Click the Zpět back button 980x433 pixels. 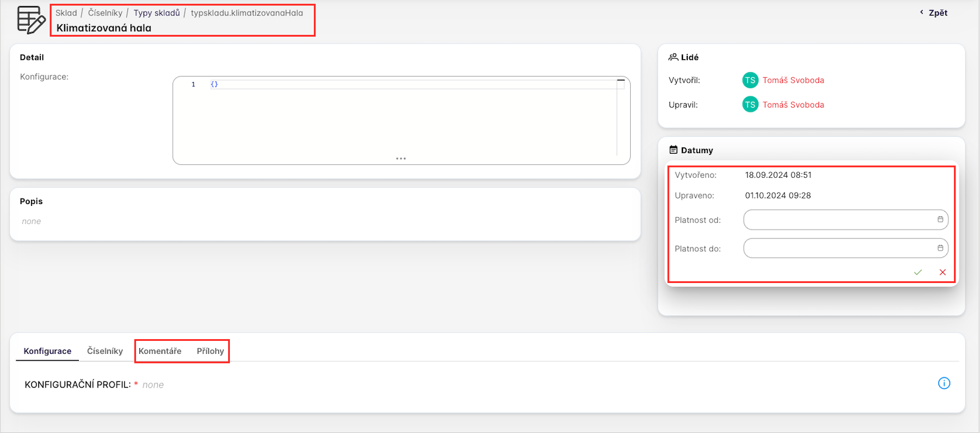point(934,13)
